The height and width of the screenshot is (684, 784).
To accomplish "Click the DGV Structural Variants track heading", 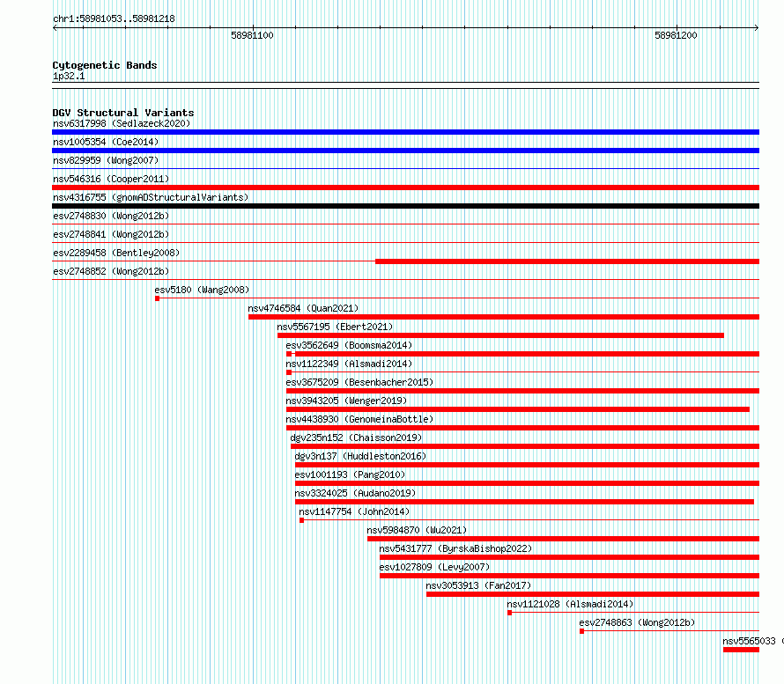I will (x=123, y=113).
